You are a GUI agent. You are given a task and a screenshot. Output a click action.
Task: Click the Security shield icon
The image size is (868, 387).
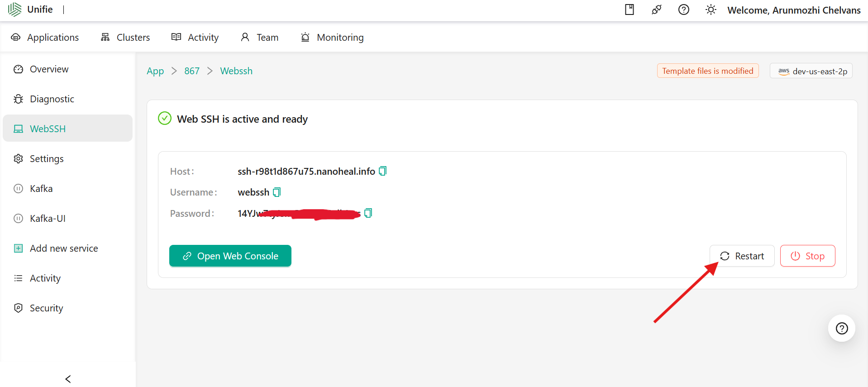[18, 308]
